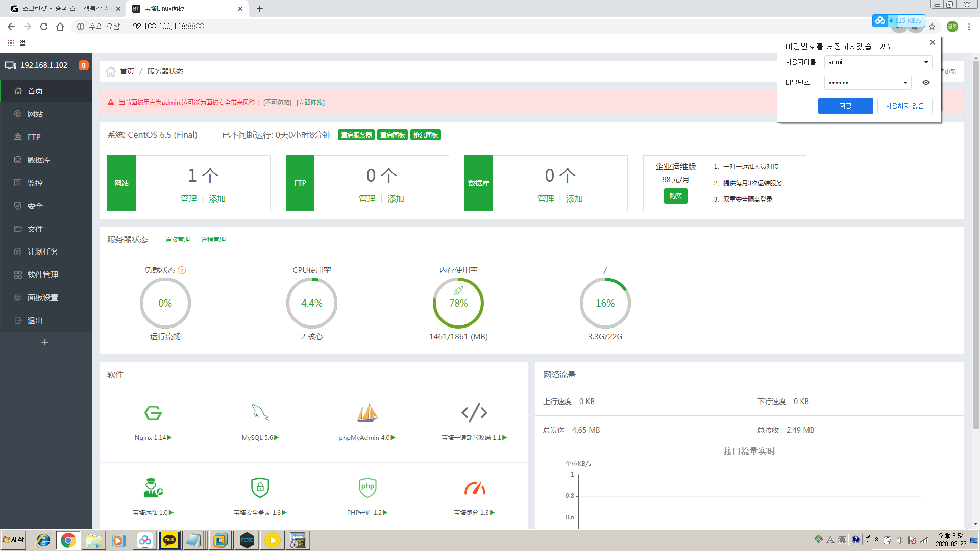The width and height of the screenshot is (980, 551).
Task: Expand the password field dropdown arrow
Action: click(905, 83)
